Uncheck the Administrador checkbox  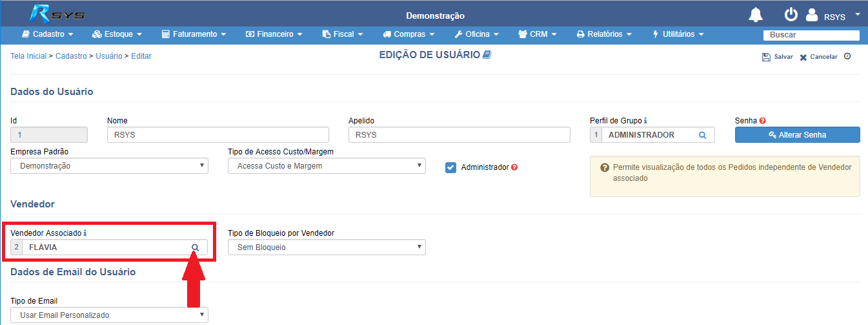pyautogui.click(x=451, y=167)
